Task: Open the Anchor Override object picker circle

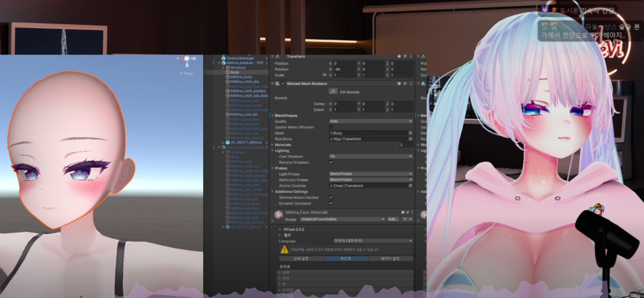Action: [410, 186]
